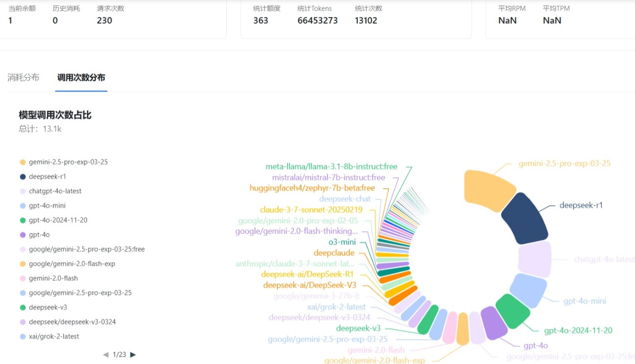635x364 pixels.
Task: Click the deepseek-ai/DeepSeek-V3 chart label
Action: tap(310, 285)
